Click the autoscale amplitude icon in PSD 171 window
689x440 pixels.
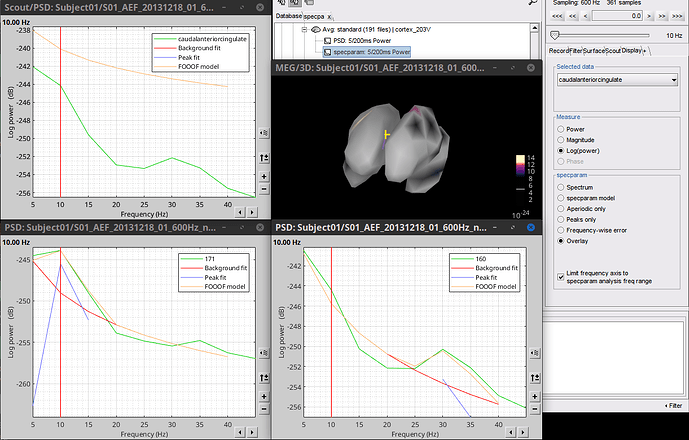click(x=264, y=378)
